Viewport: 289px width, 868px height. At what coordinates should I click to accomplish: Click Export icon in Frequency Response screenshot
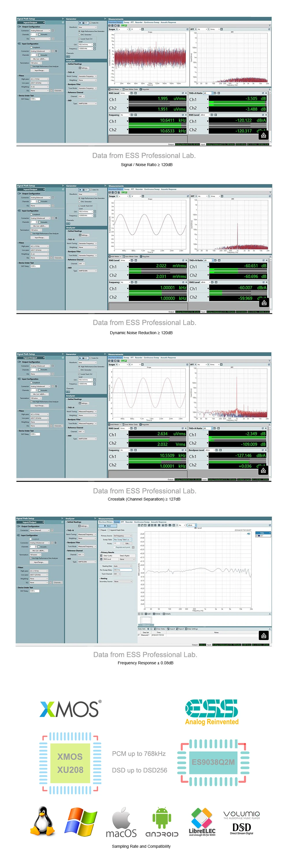pos(180,629)
